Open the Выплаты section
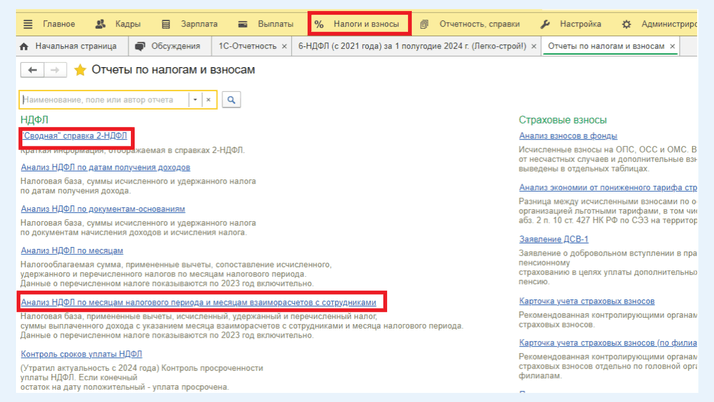Screen dimensions: 714x402 275,24
